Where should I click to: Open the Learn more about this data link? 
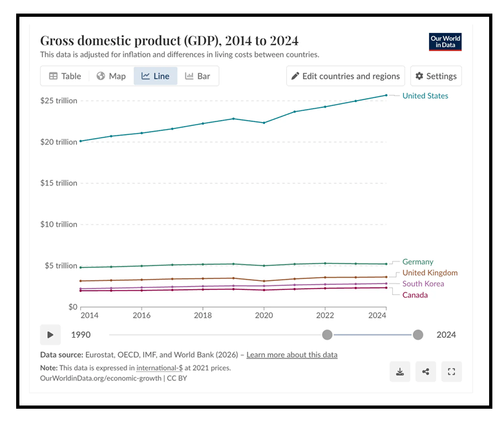[291, 354]
